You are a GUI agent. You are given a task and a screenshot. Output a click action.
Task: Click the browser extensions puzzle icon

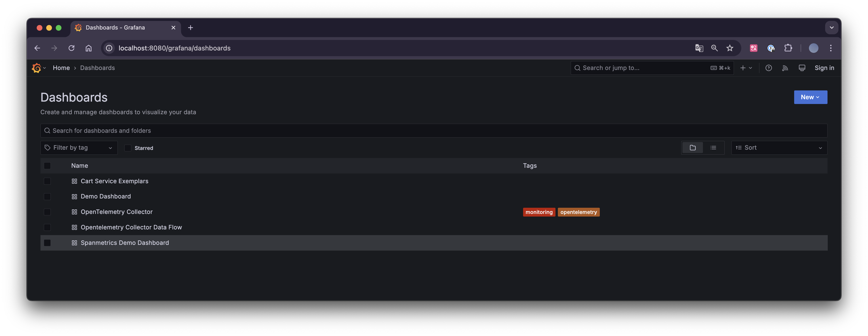(x=788, y=48)
